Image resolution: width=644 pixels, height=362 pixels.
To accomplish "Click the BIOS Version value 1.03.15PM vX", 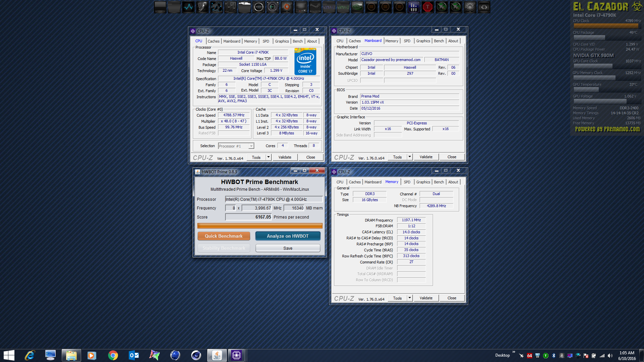I will (410, 102).
